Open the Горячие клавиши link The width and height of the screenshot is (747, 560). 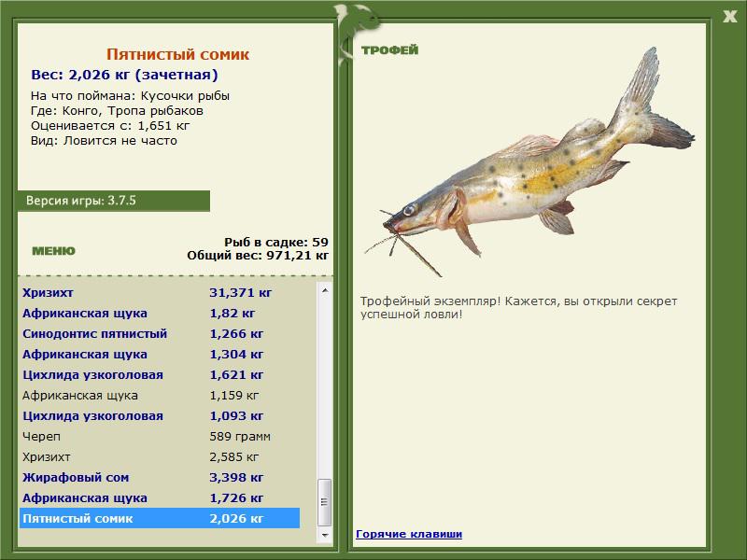[409, 534]
